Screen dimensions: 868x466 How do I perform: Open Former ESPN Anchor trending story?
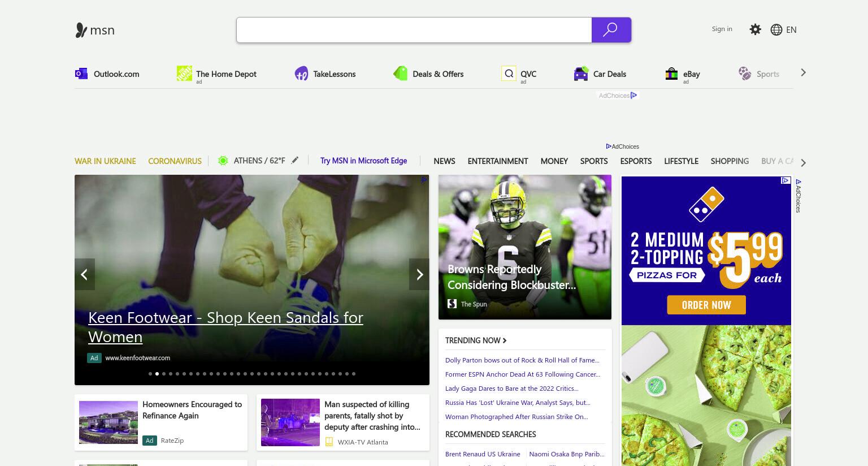pos(523,374)
